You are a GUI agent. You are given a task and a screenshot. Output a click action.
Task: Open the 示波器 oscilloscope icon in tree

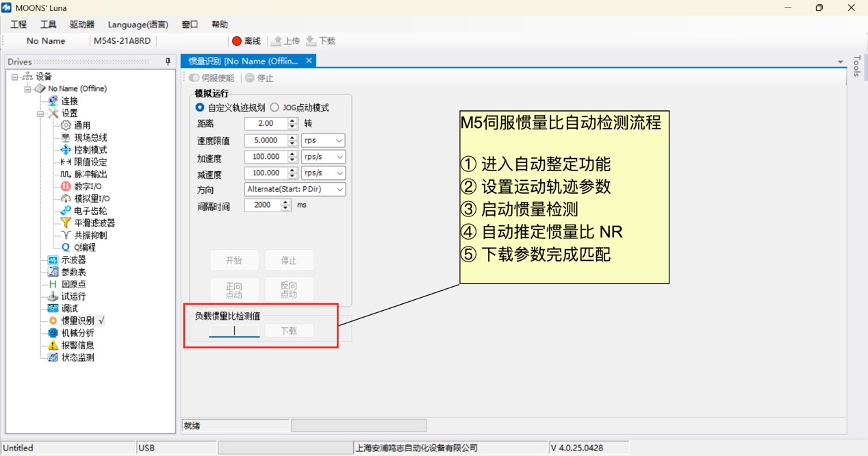click(x=53, y=260)
